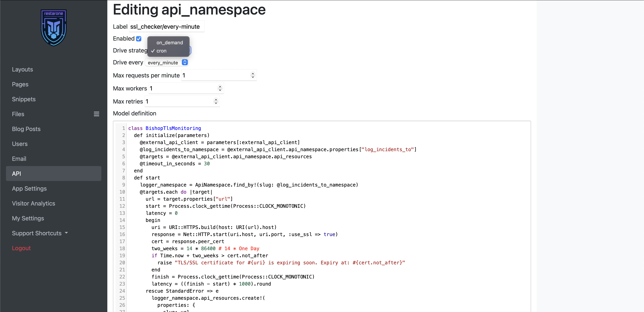
Task: Open App Settings
Action: 29,188
